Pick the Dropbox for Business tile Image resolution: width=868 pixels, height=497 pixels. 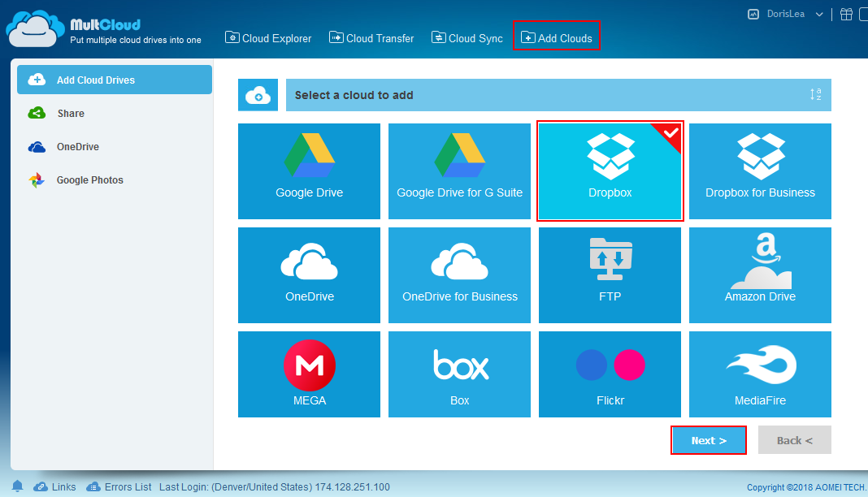pyautogui.click(x=760, y=171)
